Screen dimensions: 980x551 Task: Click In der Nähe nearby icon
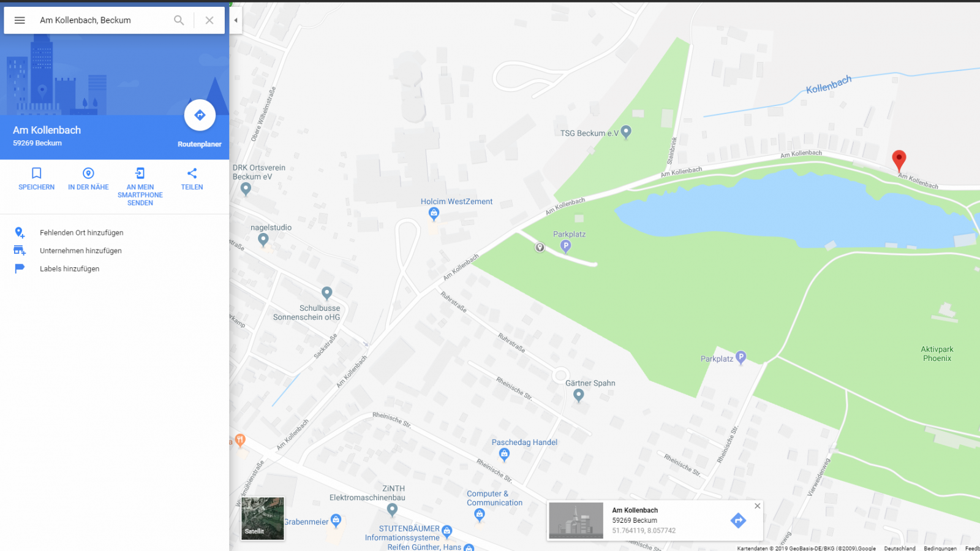click(x=88, y=174)
